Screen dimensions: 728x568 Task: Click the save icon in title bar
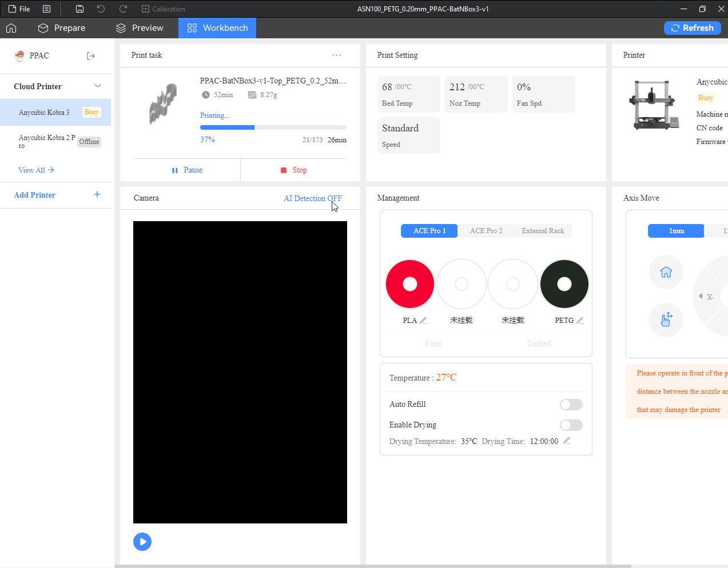(80, 9)
